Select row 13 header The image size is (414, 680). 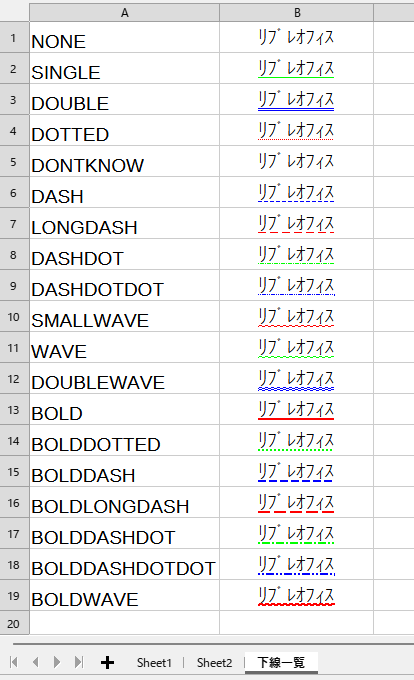(13, 409)
